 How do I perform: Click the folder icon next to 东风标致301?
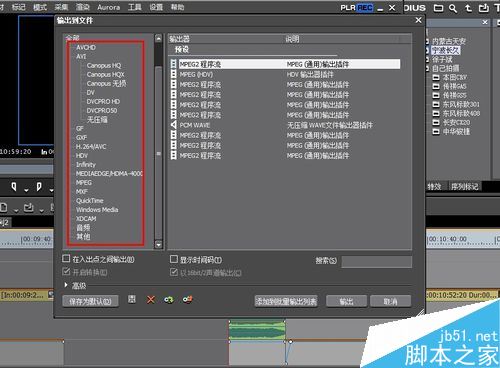pos(436,104)
